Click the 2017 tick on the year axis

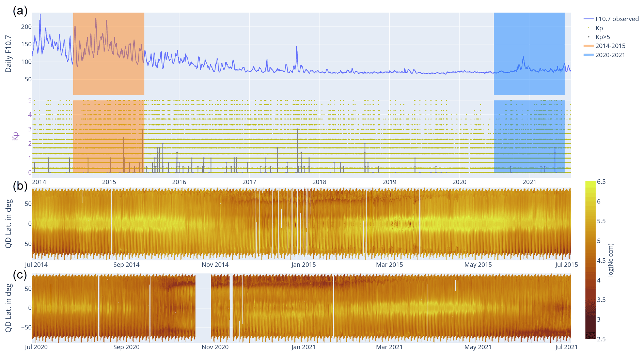249,182
